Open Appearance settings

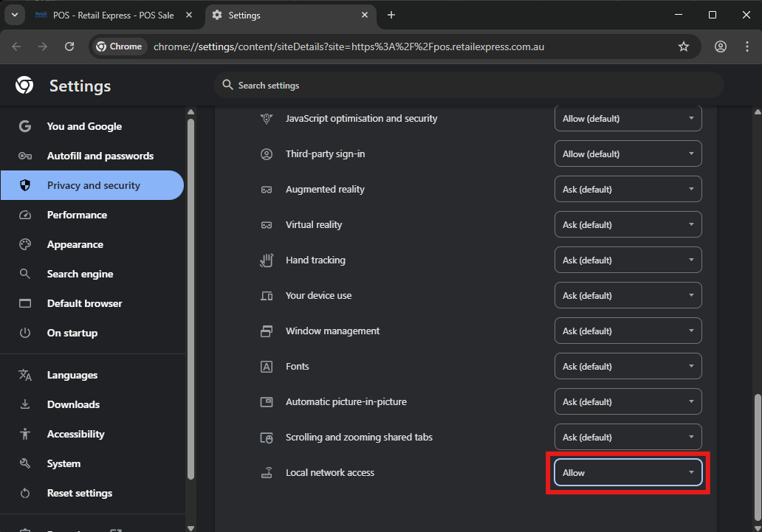(92, 244)
